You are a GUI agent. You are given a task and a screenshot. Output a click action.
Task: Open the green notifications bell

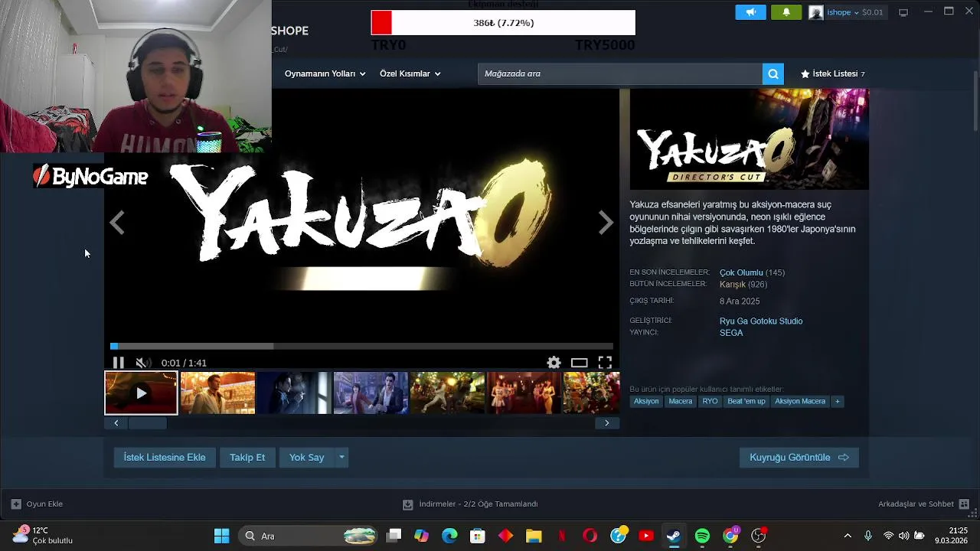click(x=786, y=12)
